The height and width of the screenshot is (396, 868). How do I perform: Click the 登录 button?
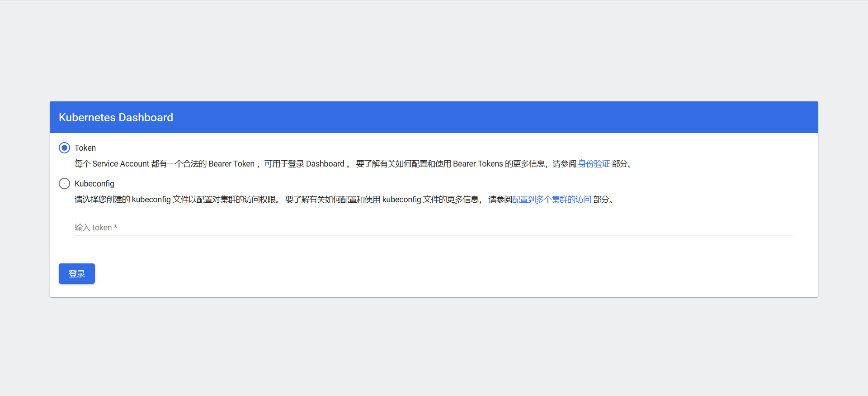click(77, 274)
